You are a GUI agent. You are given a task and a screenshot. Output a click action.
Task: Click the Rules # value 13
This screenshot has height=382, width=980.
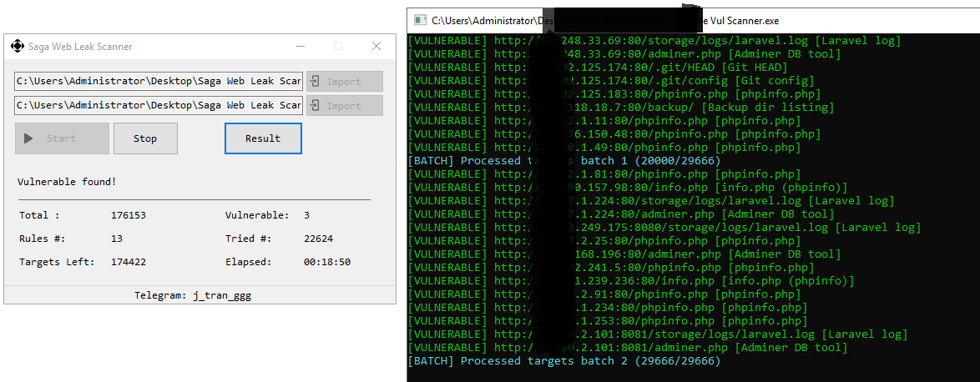(x=117, y=239)
